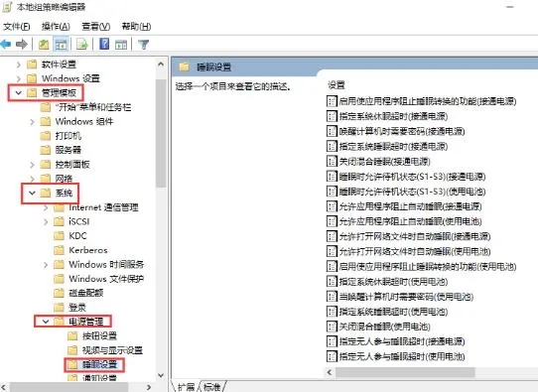Click the Up one level folder icon
This screenshot has width=538, height=392.
pyautogui.click(x=44, y=45)
